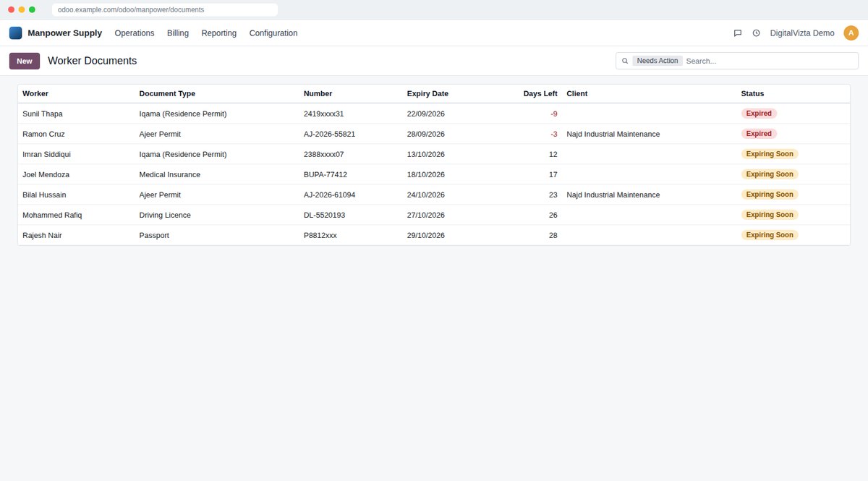Create a New worker document
This screenshot has height=481, width=868.
[x=25, y=61]
